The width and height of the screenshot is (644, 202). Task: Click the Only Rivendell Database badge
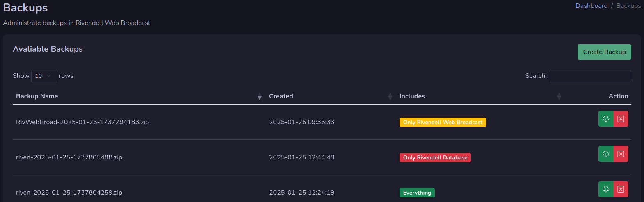point(435,158)
